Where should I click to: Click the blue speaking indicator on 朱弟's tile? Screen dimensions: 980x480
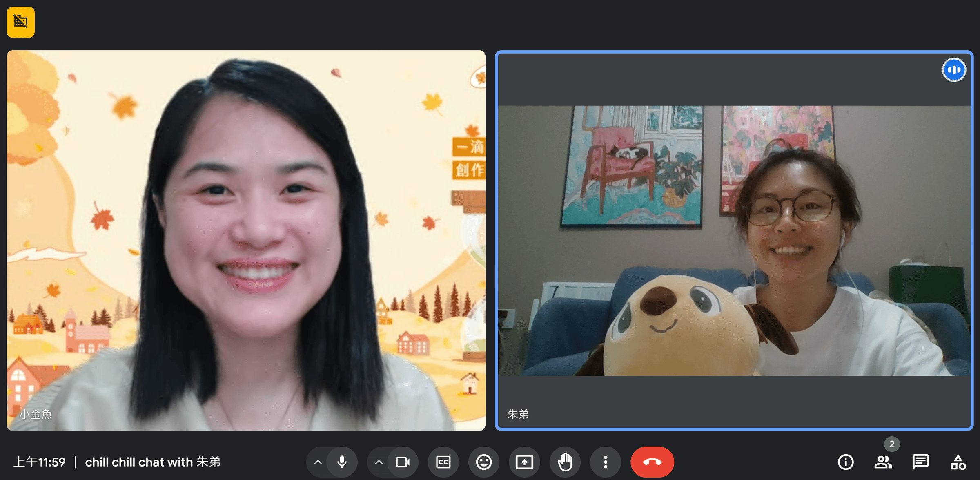(954, 70)
